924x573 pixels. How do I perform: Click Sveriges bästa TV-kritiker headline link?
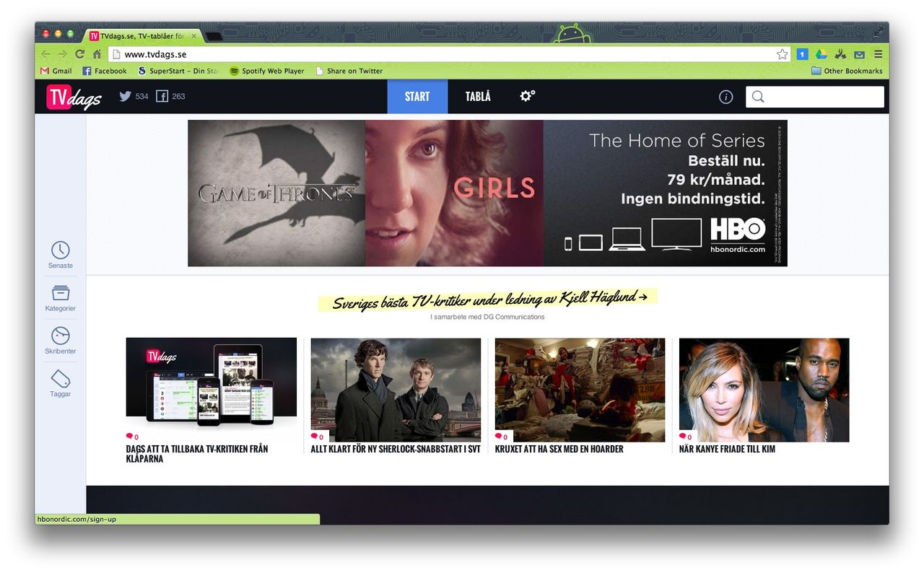click(x=489, y=300)
